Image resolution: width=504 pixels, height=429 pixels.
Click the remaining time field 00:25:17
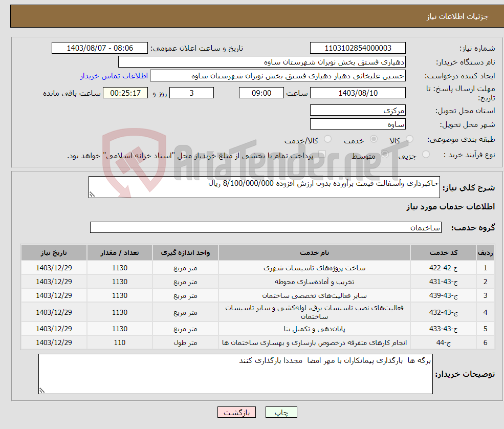(x=125, y=93)
